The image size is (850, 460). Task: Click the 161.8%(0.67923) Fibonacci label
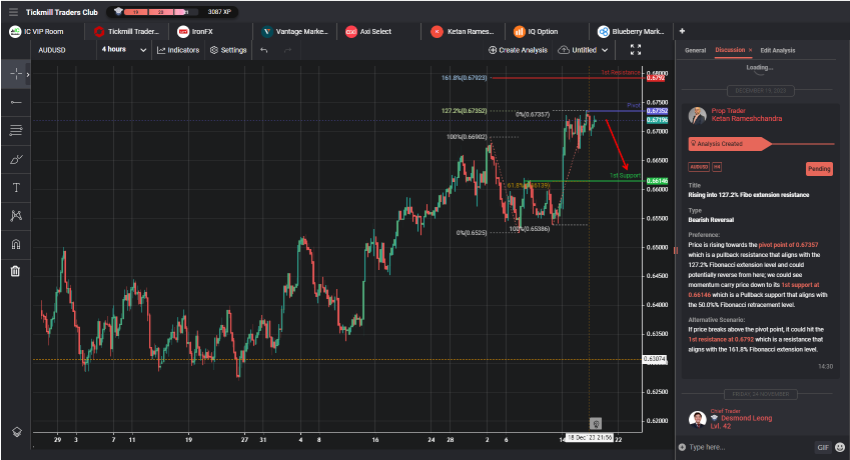[x=464, y=78]
